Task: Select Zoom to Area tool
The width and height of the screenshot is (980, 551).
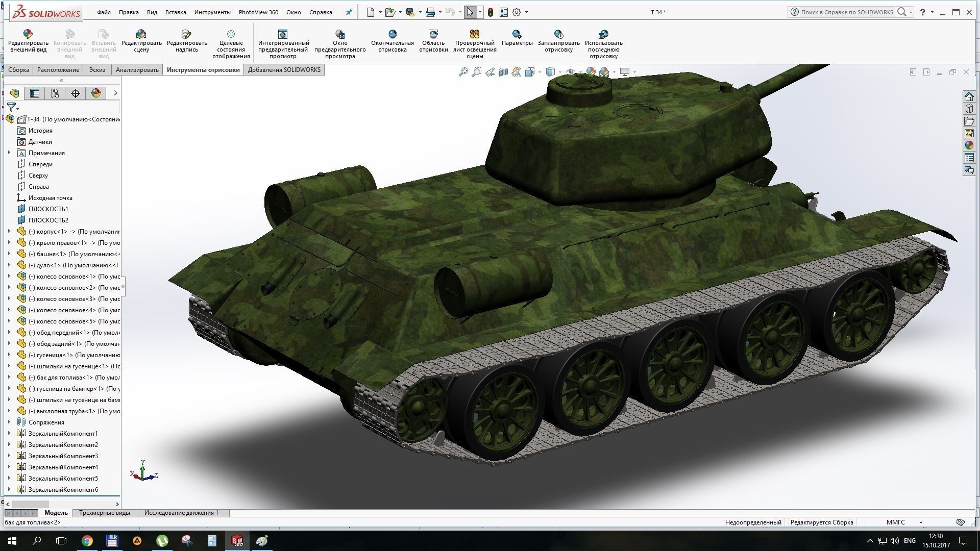Action: pos(476,72)
